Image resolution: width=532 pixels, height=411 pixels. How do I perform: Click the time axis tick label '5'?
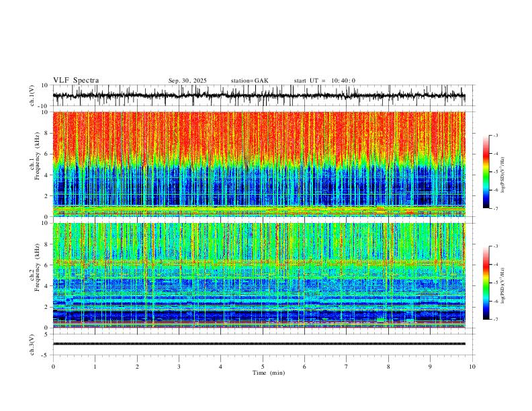click(x=263, y=367)
